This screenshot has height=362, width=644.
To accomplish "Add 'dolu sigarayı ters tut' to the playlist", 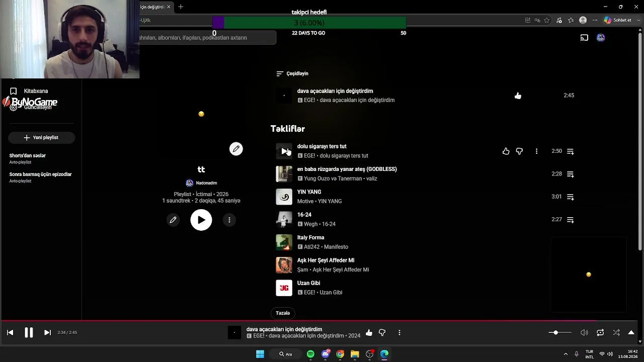I will 571,151.
